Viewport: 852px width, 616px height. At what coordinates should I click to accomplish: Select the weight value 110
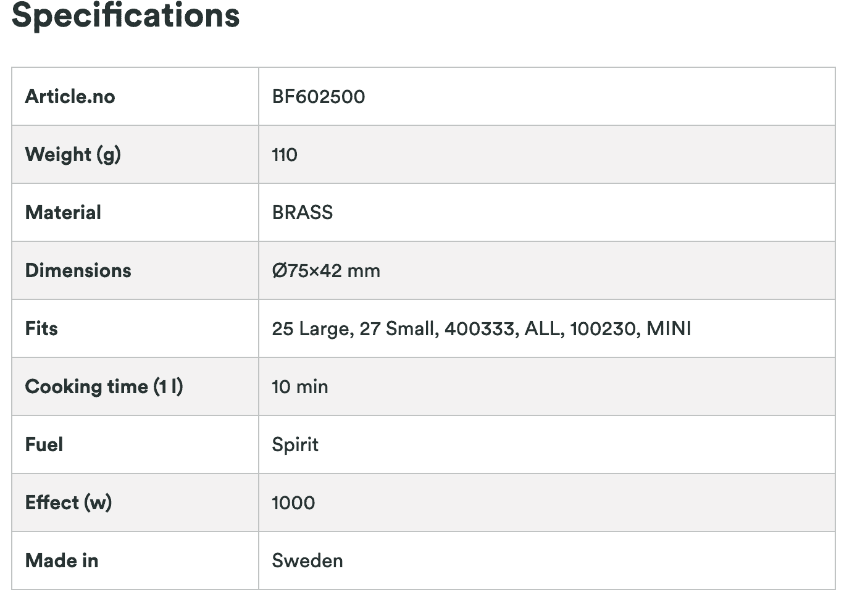click(x=285, y=154)
